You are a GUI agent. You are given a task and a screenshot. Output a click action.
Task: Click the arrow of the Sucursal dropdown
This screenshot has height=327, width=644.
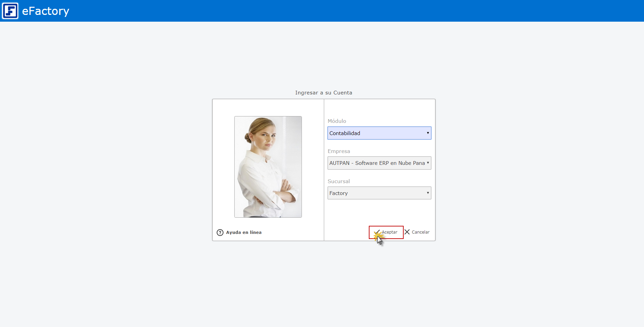point(428,193)
